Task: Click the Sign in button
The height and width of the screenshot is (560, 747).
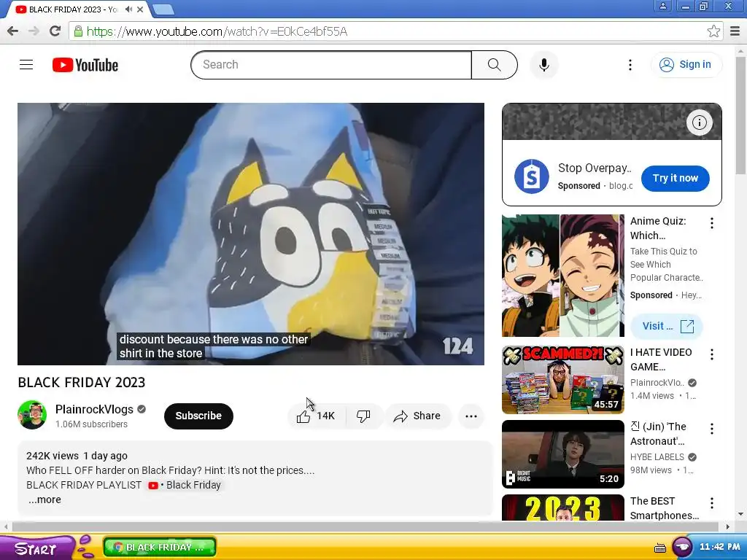Action: tap(686, 65)
